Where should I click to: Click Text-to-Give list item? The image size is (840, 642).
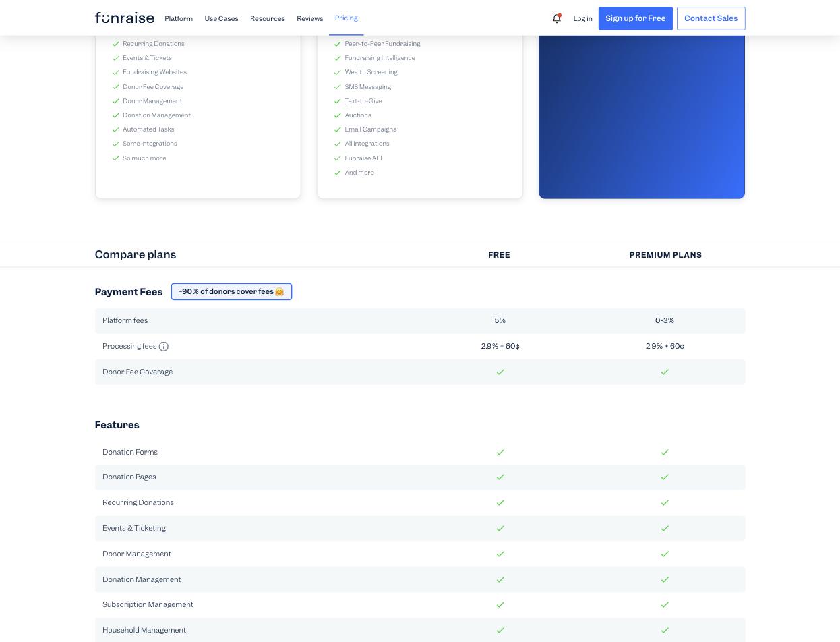pyautogui.click(x=363, y=101)
